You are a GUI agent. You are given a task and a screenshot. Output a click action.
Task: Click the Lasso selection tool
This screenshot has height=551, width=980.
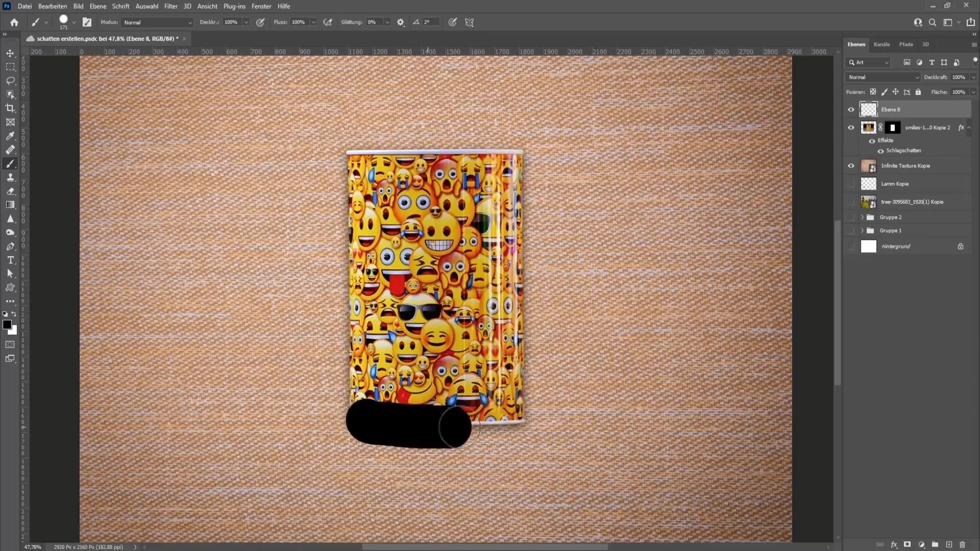tap(10, 80)
